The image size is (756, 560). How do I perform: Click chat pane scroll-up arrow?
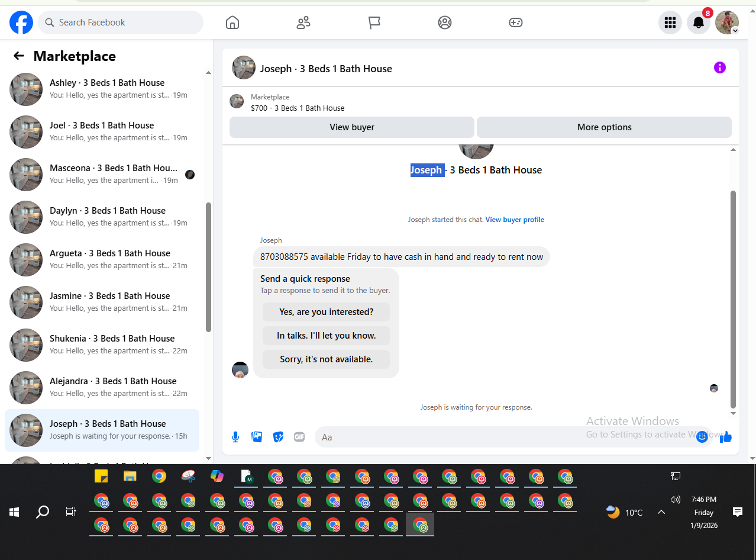pos(734,150)
